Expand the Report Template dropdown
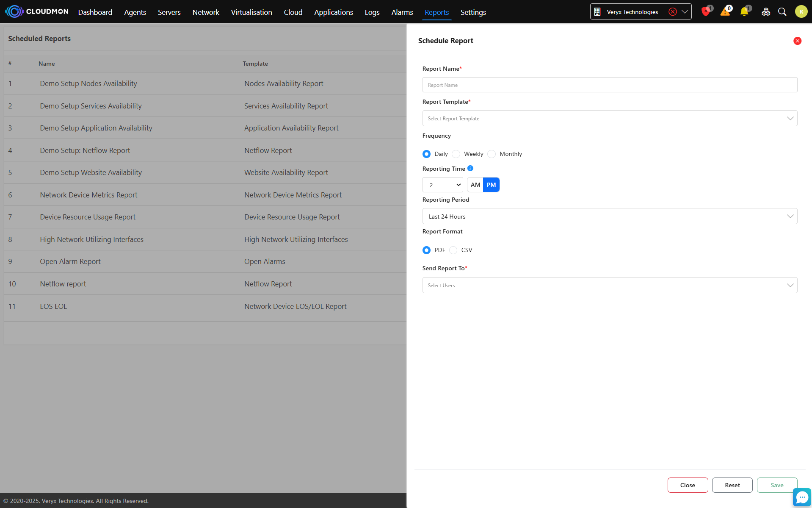The height and width of the screenshot is (508, 812). coord(610,119)
